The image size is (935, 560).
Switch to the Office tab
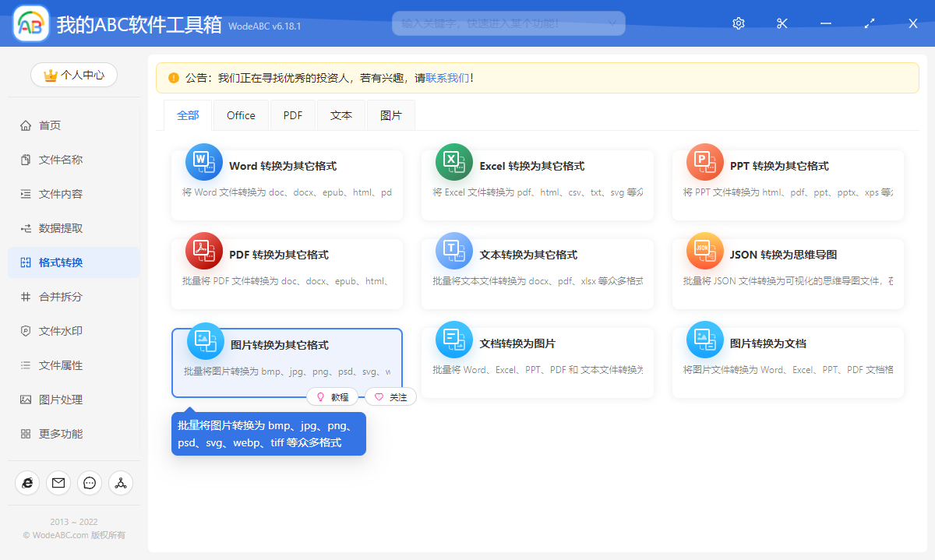tap(241, 114)
